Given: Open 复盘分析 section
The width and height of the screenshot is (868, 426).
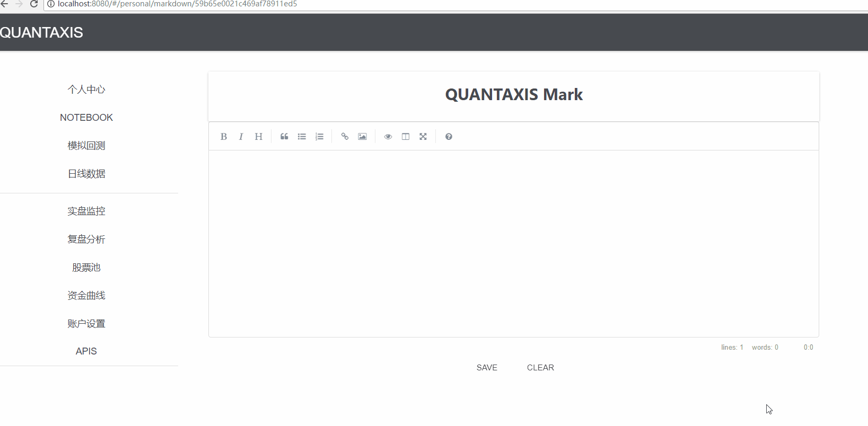Looking at the screenshot, I should [x=86, y=239].
